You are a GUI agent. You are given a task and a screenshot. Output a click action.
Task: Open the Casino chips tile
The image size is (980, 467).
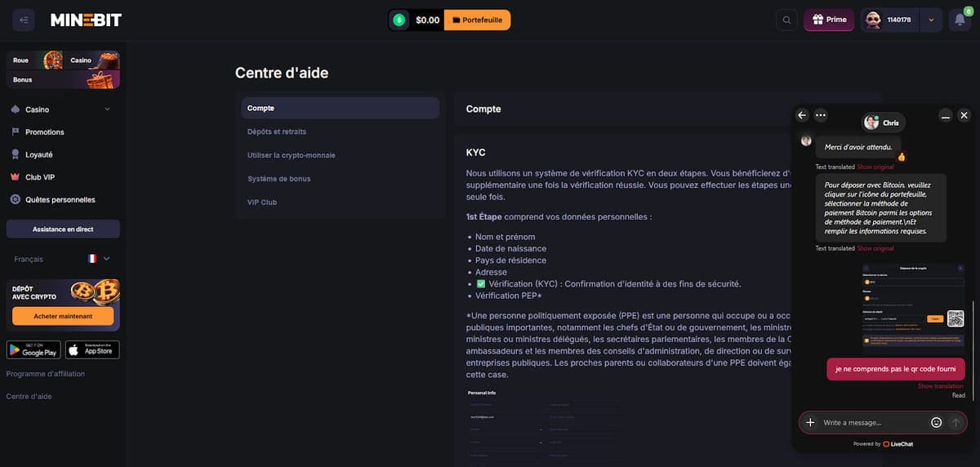coord(91,60)
